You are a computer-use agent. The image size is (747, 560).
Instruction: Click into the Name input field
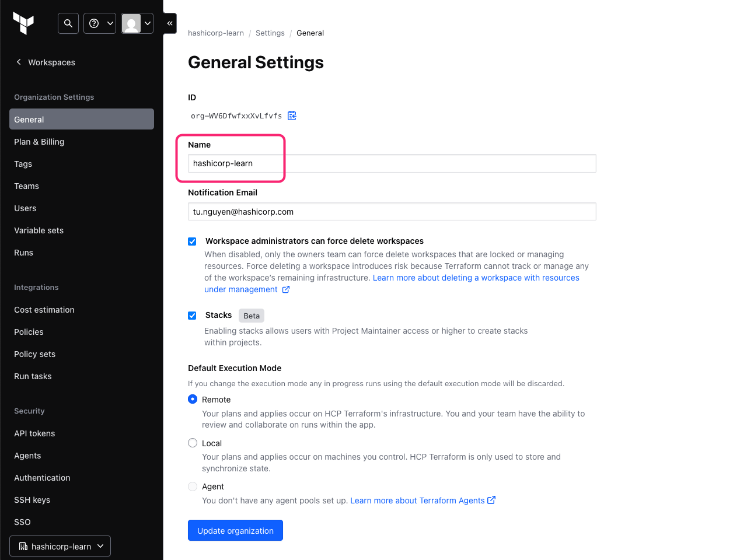(392, 163)
